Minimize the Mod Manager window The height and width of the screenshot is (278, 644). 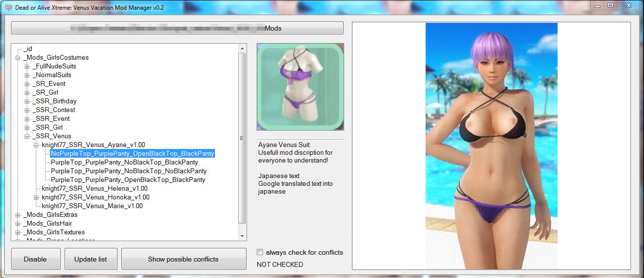[x=597, y=5]
